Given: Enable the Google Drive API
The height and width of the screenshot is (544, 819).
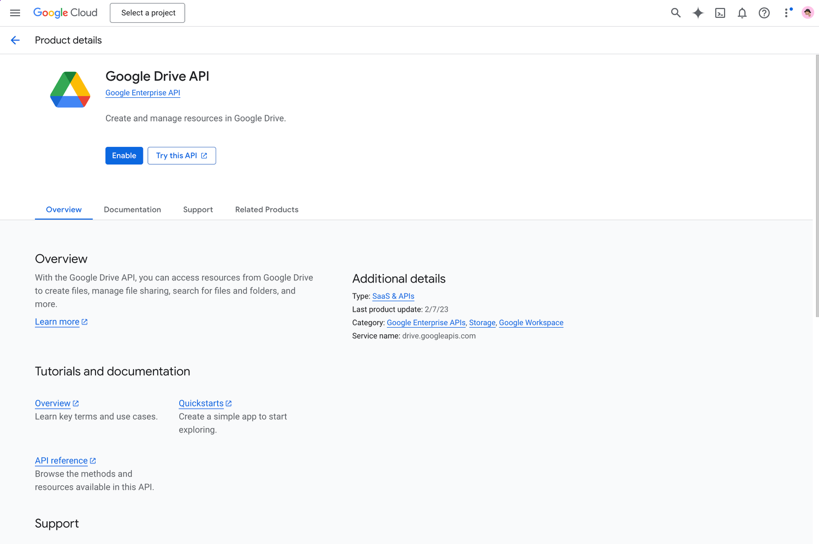Looking at the screenshot, I should 124,156.
